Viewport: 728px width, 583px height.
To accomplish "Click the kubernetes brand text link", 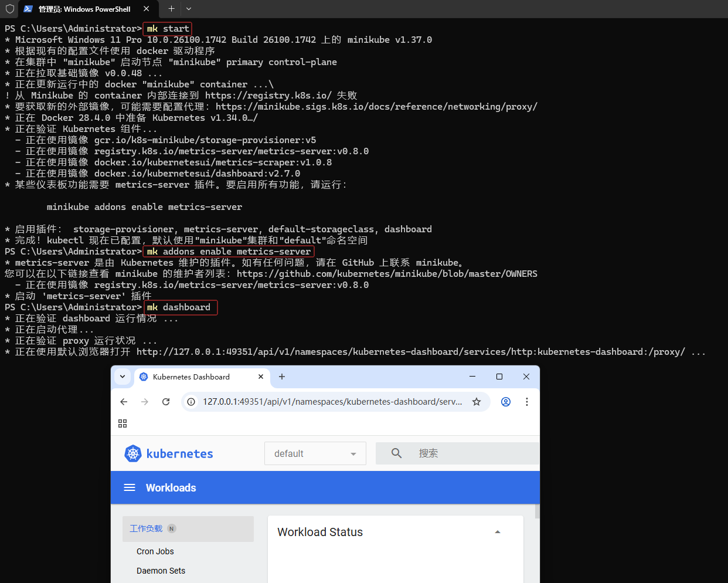I will [x=179, y=453].
